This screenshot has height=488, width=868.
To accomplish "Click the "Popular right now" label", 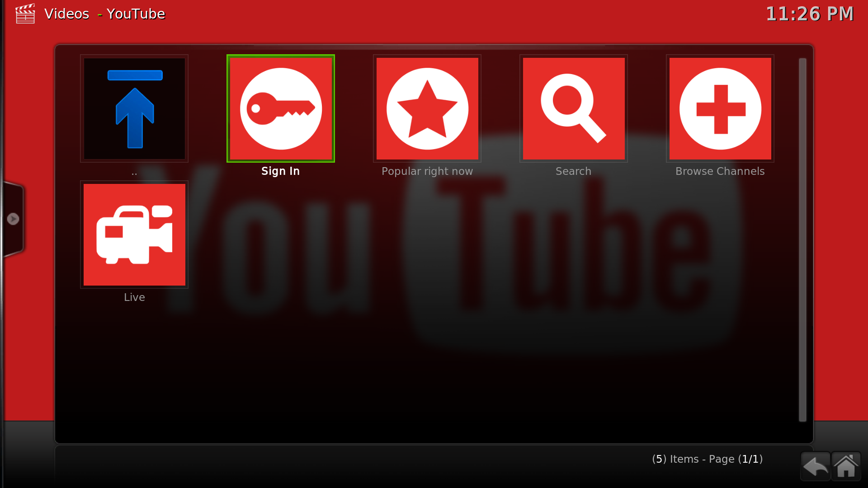I will pyautogui.click(x=427, y=171).
